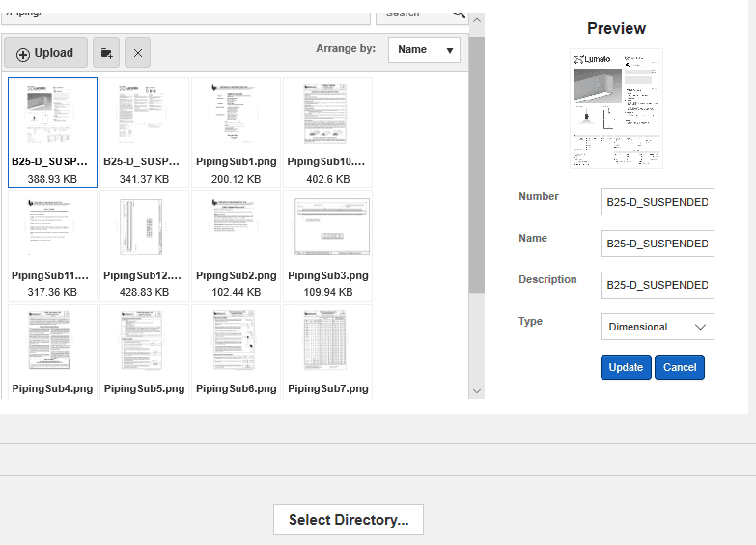Screen dimensions: 756x545
Task: Click the search magnifier icon
Action: point(459,14)
